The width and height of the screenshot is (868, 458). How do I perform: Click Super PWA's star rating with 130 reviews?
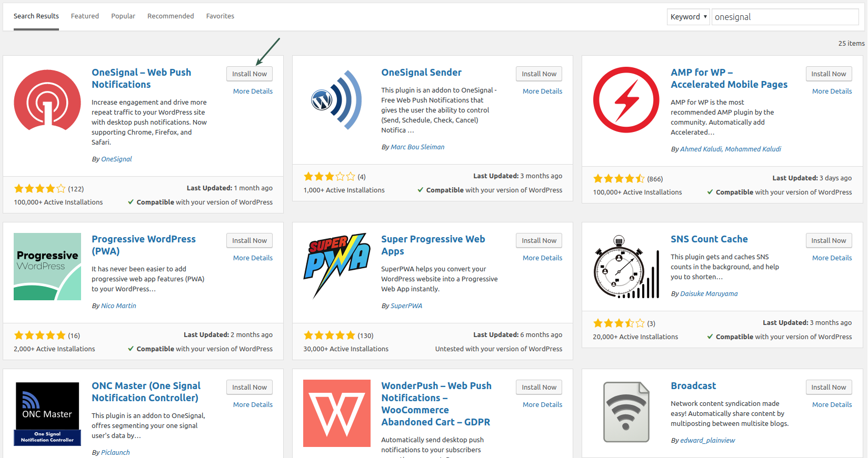330,335
